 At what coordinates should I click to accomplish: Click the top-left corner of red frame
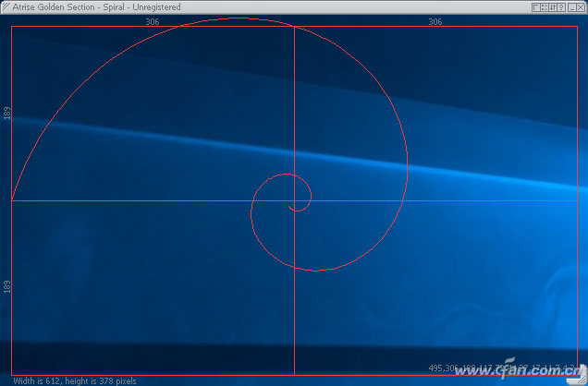[11, 27]
